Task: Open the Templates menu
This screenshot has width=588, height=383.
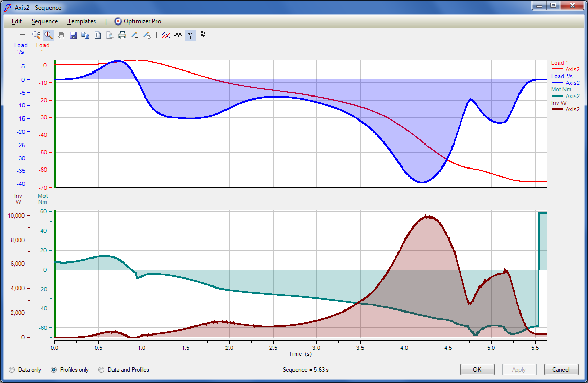Action: [x=81, y=21]
